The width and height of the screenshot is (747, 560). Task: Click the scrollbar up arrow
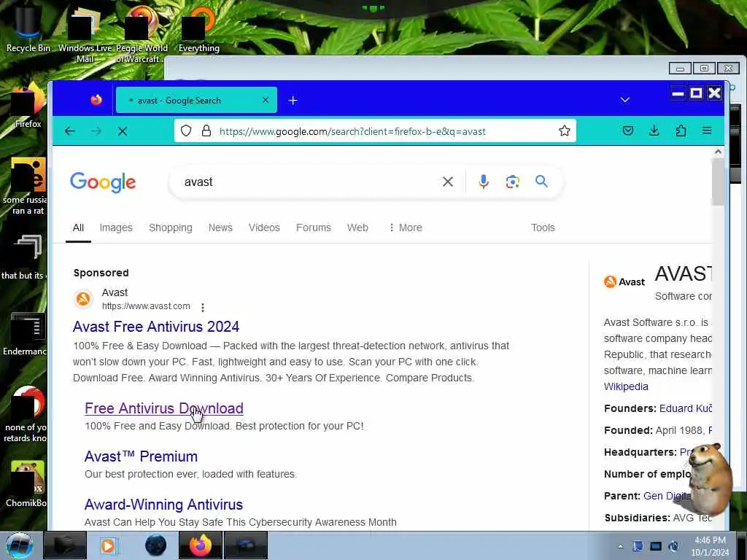click(x=718, y=152)
